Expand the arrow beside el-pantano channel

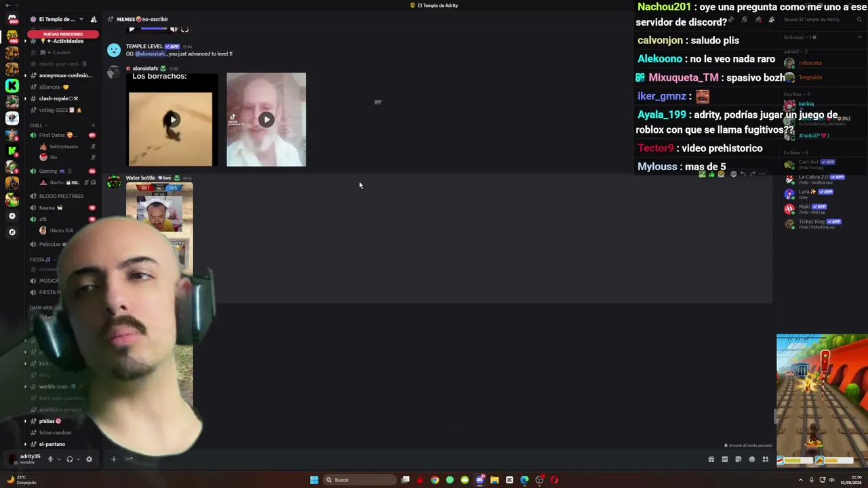tap(26, 444)
